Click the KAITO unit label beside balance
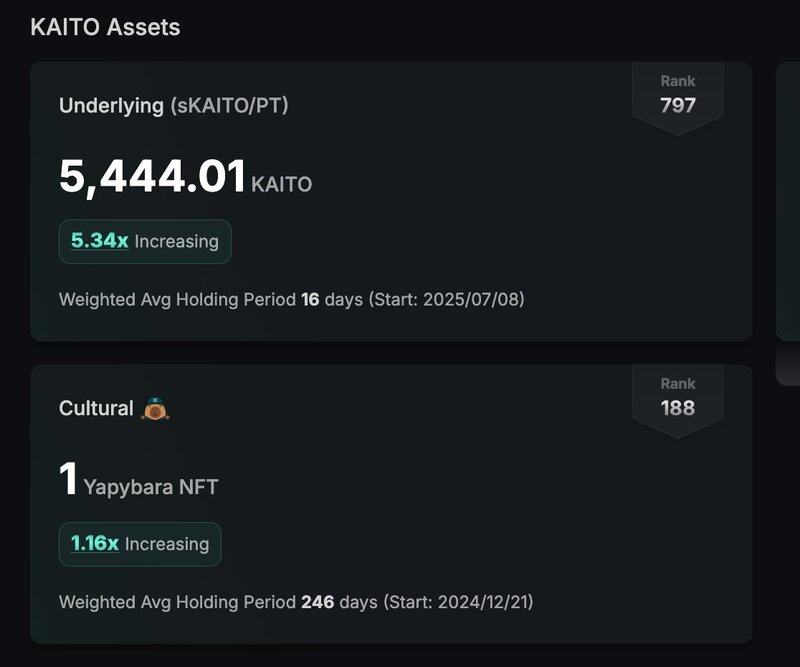The width and height of the screenshot is (800, 667). point(281,184)
